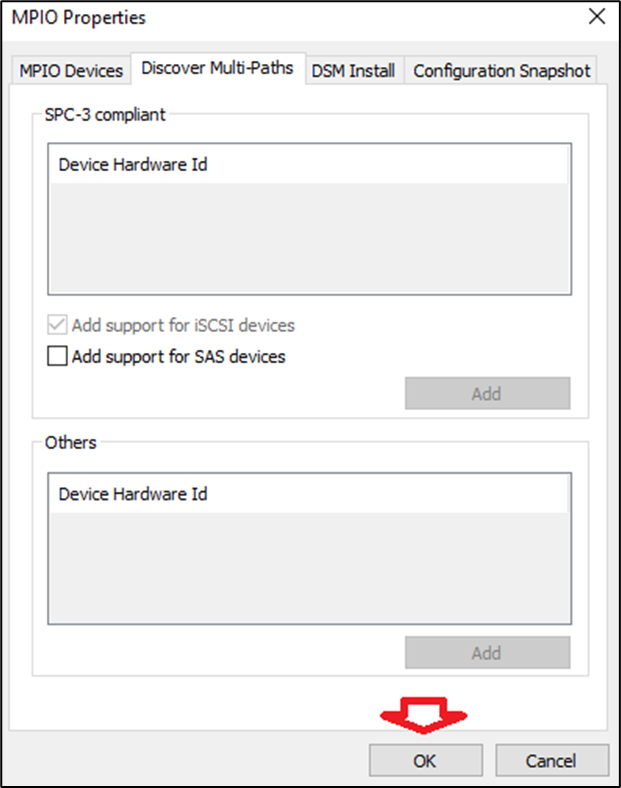Toggle the greyed iSCSI devices support checkbox

[59, 325]
